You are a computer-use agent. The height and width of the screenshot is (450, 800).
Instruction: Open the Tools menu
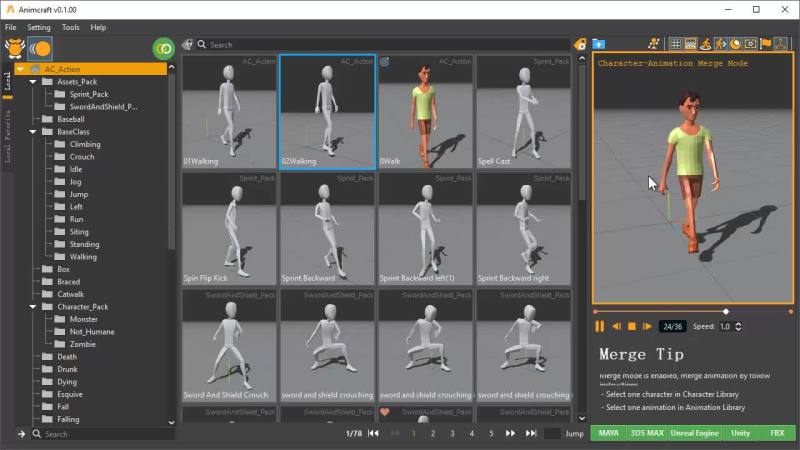(70, 28)
